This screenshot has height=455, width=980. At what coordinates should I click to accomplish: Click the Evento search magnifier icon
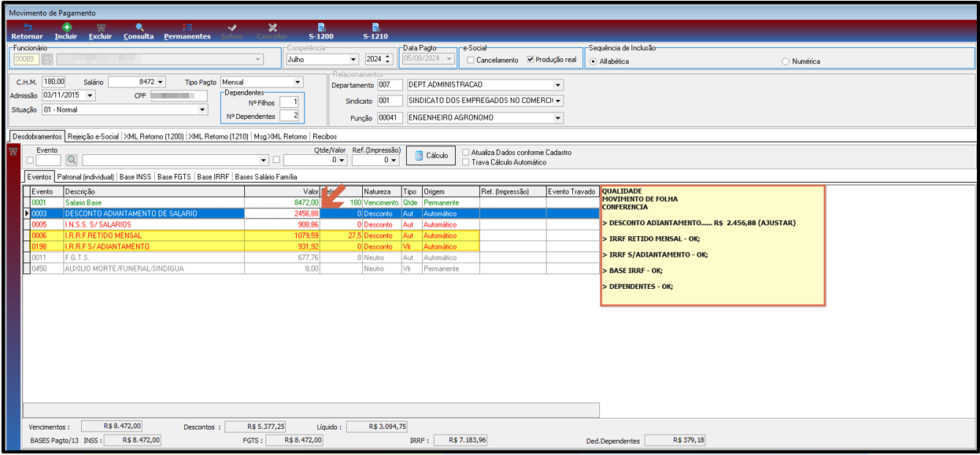[x=71, y=160]
